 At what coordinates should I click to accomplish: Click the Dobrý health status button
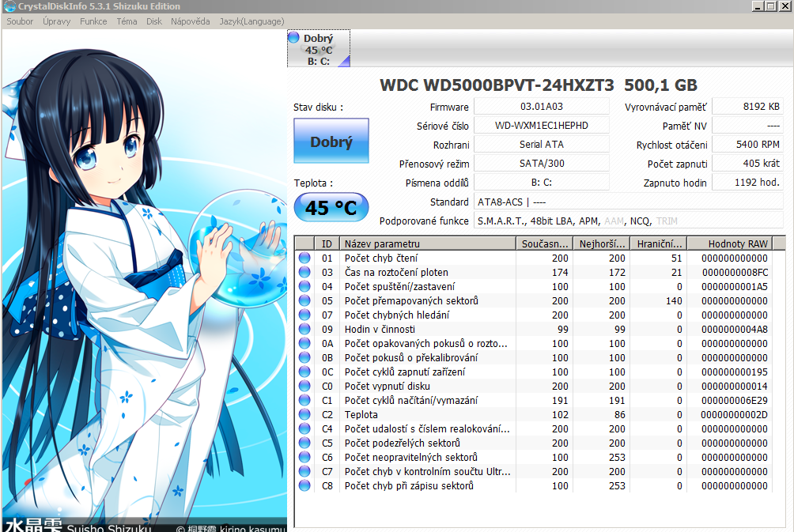pos(331,141)
